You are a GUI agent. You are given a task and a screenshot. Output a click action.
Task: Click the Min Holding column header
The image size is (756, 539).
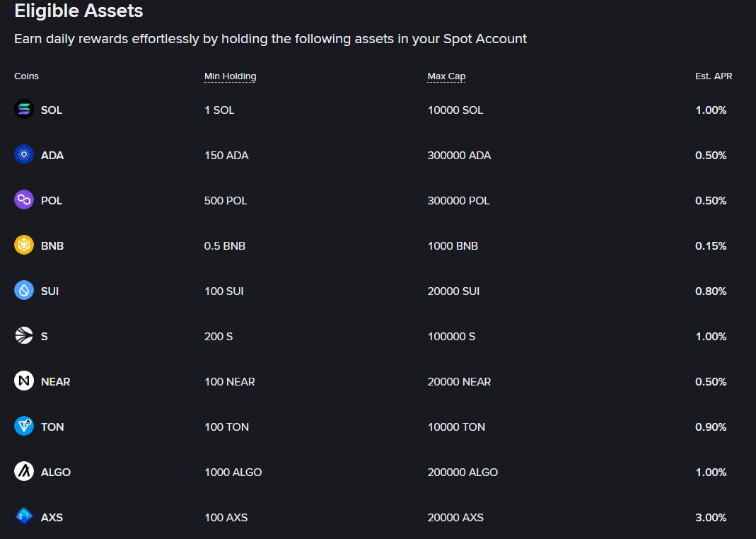[x=230, y=76]
